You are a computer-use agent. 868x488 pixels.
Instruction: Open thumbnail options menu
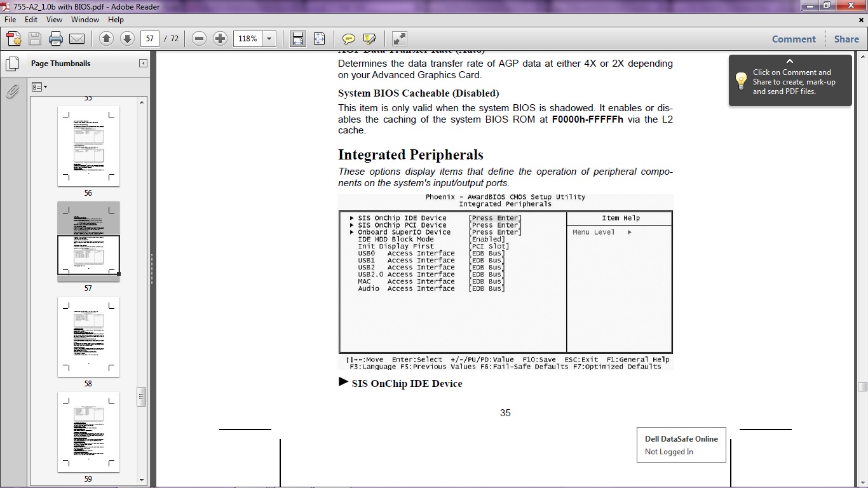pyautogui.click(x=39, y=86)
